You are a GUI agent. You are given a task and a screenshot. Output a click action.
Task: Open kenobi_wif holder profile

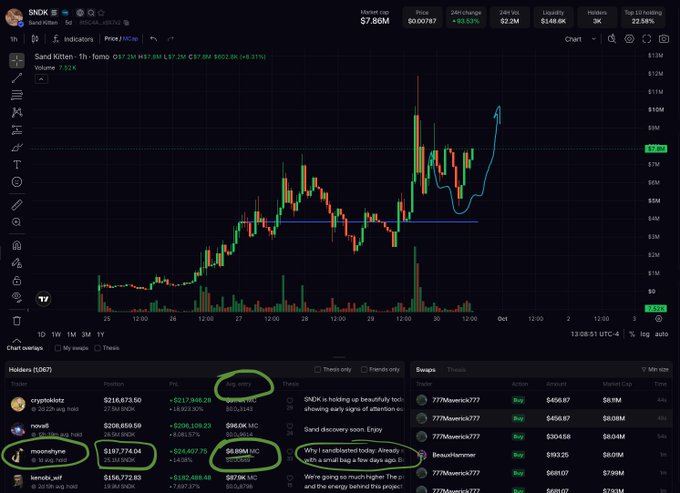[46, 478]
